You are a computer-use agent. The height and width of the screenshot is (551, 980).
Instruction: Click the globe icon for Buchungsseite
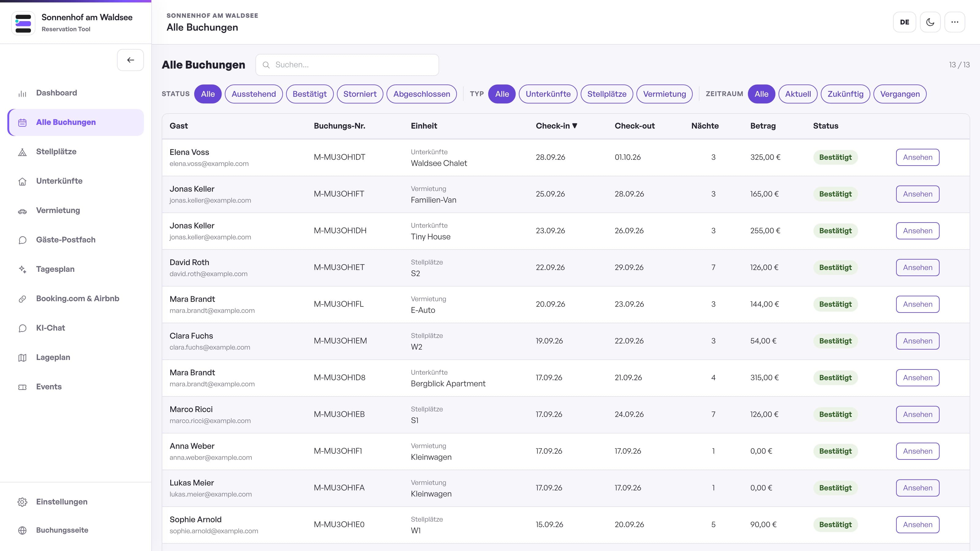point(22,530)
